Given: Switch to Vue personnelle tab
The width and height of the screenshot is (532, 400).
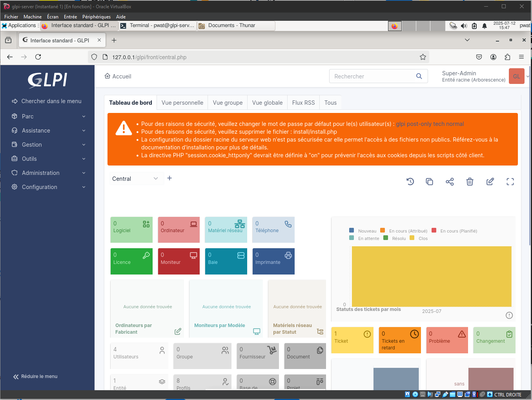Looking at the screenshot, I should pyautogui.click(x=182, y=103).
